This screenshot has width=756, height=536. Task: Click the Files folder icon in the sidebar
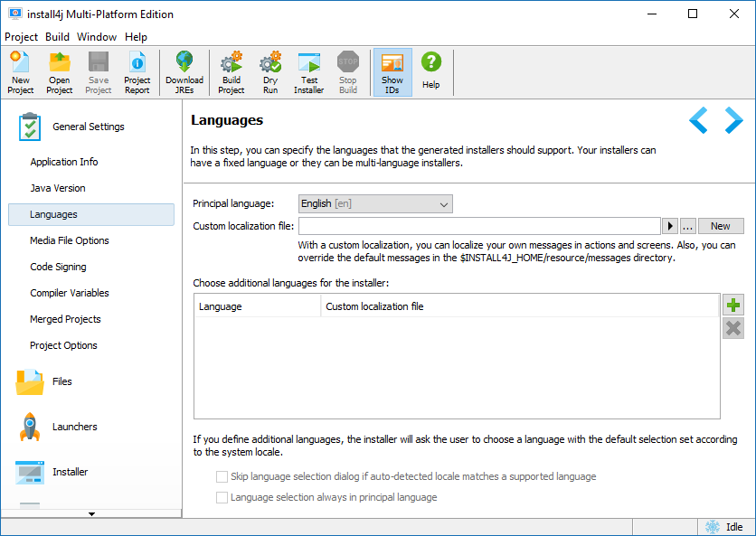(30, 381)
